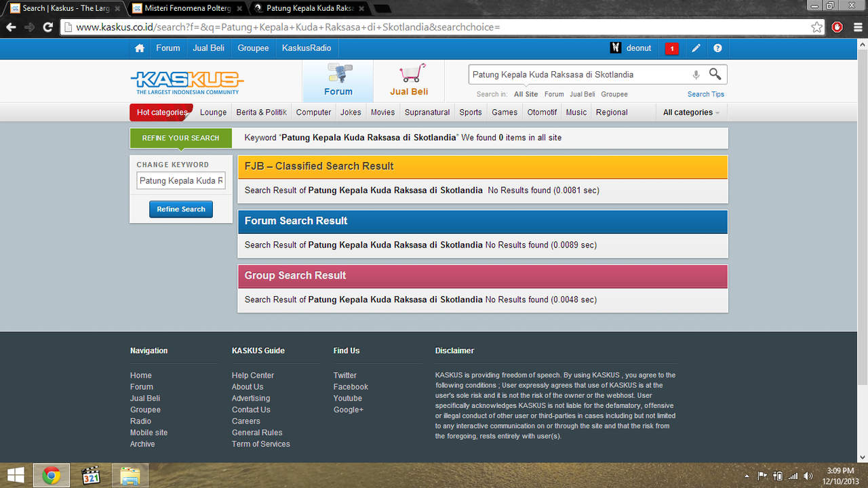868x488 pixels.
Task: Open the Windows Start button
Action: pos(16,476)
